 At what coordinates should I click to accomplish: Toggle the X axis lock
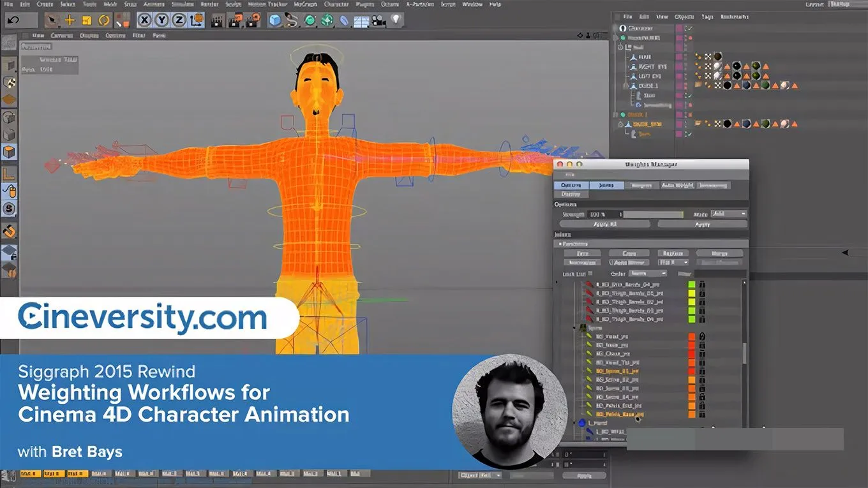tap(145, 20)
